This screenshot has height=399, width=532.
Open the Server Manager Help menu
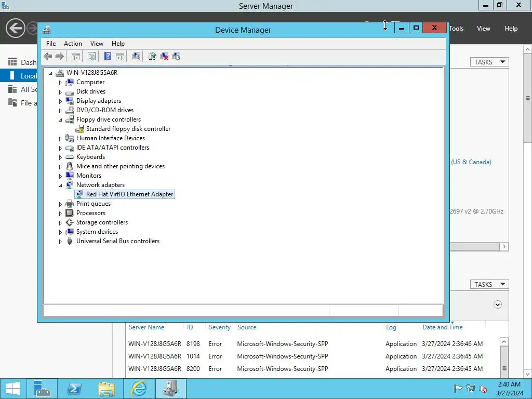click(x=511, y=29)
